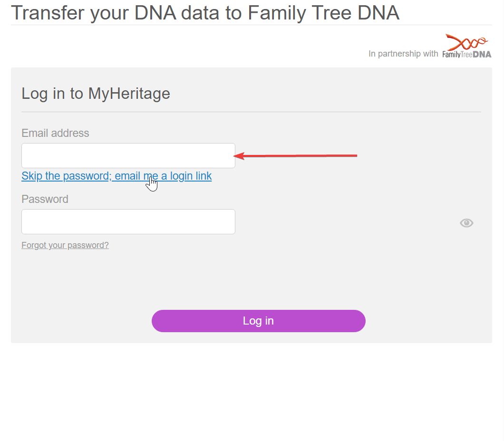Click the word 'MyHeritage' in the login heading
The width and height of the screenshot is (504, 441).
[x=129, y=93]
